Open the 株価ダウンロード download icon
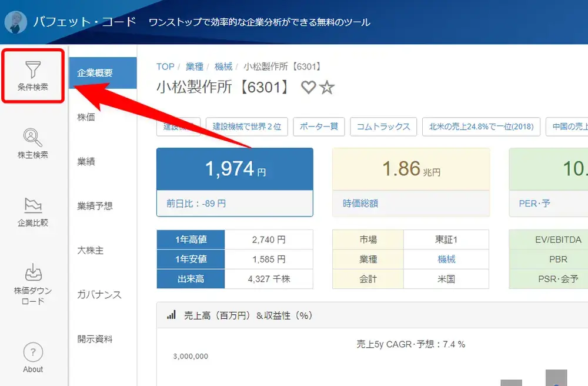The image size is (588, 386). click(x=33, y=272)
